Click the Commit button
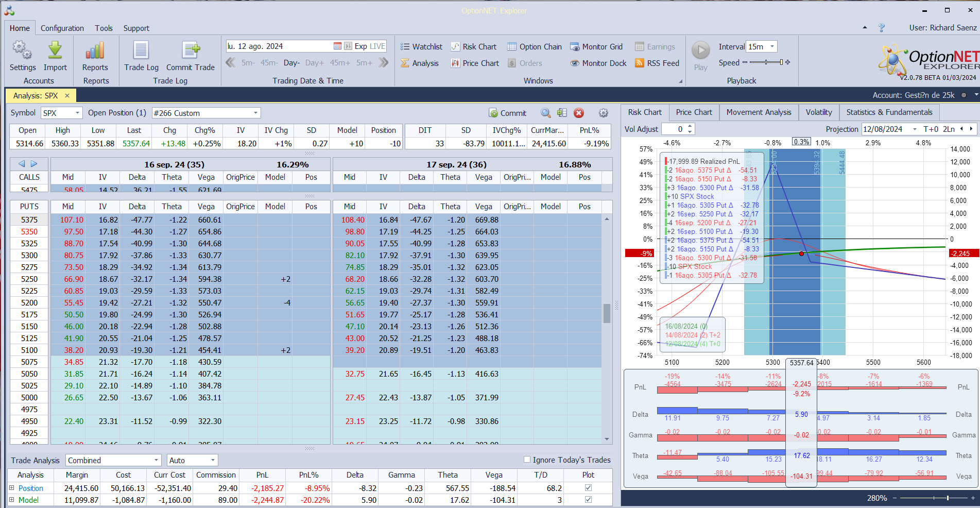Image resolution: width=980 pixels, height=508 pixels. pos(507,113)
